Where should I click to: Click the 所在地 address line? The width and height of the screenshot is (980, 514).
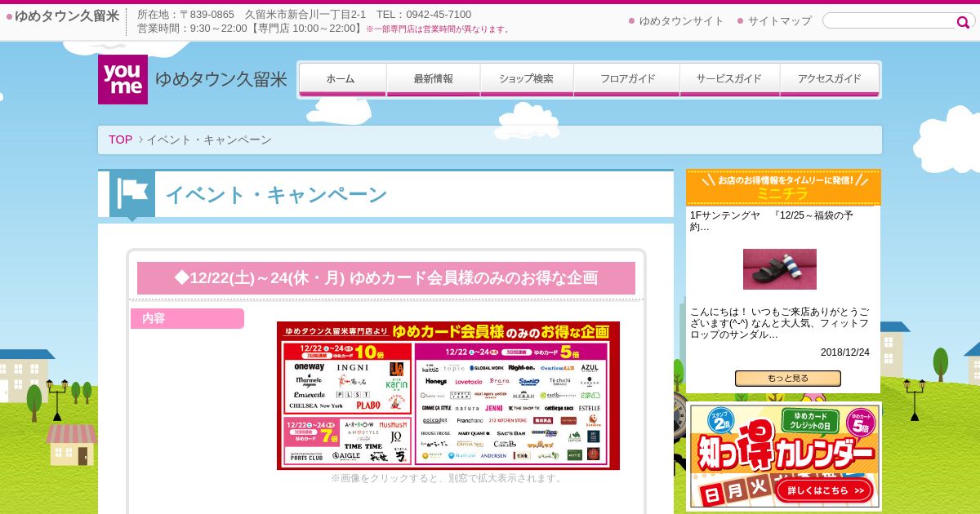tap(304, 15)
